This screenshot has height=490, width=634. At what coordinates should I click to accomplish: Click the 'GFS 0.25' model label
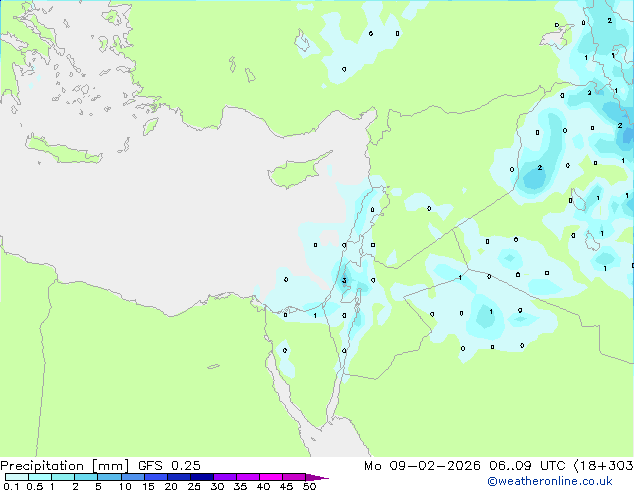click(169, 466)
